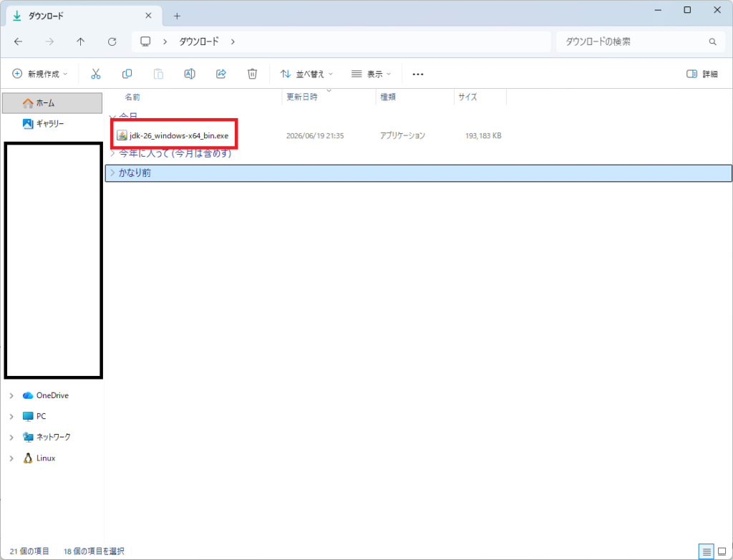Viewport: 733px width, 560px height.
Task: Sort by the サイズ column header
Action: (x=467, y=97)
